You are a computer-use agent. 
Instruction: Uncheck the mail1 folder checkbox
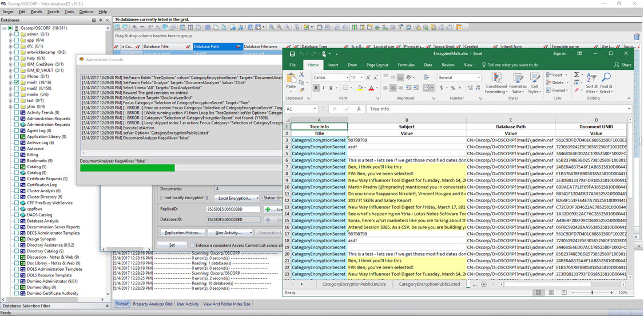tap(17, 82)
